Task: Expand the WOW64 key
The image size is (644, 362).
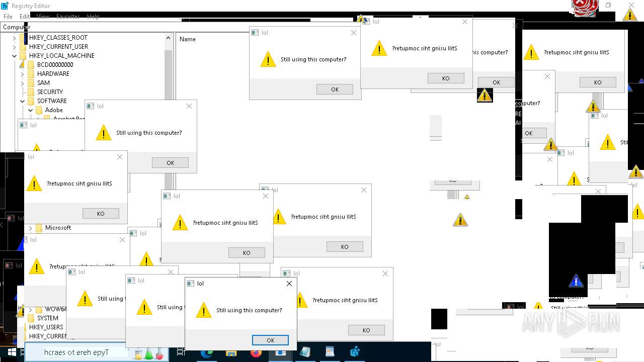Action: pos(31,309)
